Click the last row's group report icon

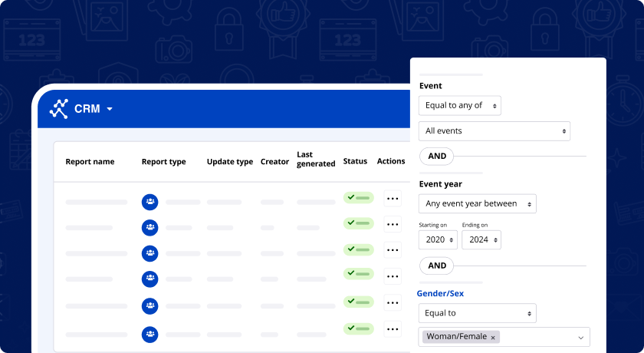pyautogui.click(x=149, y=334)
